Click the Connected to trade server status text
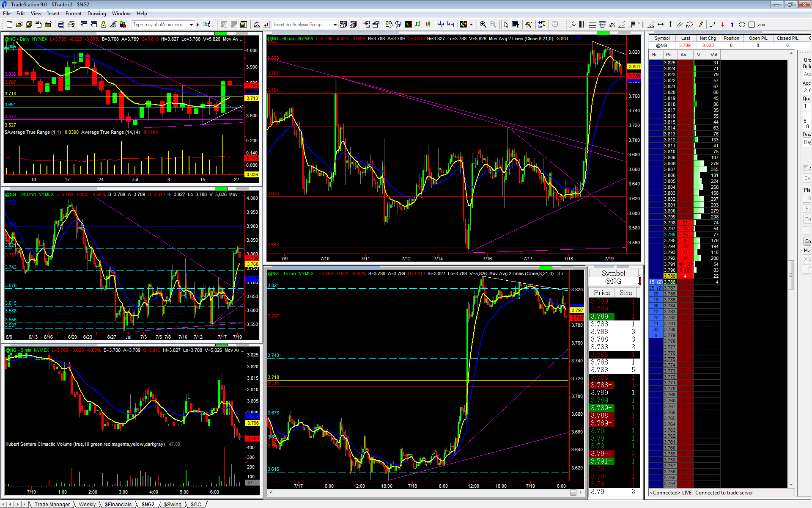 point(724,493)
